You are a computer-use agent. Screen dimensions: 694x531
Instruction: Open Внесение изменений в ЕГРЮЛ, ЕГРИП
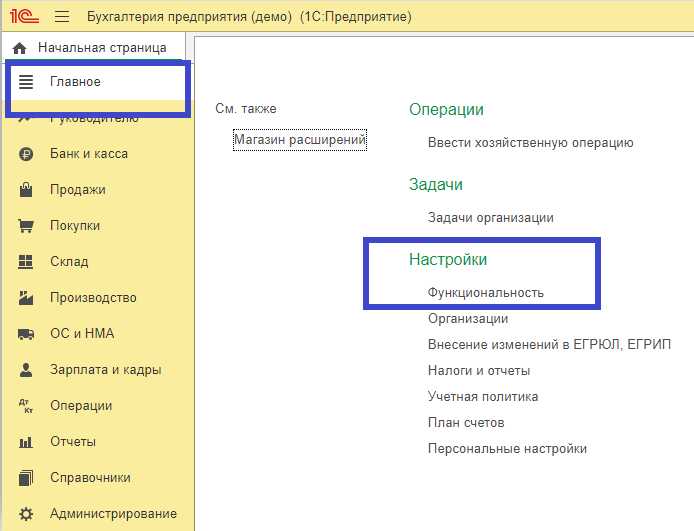coord(549,345)
